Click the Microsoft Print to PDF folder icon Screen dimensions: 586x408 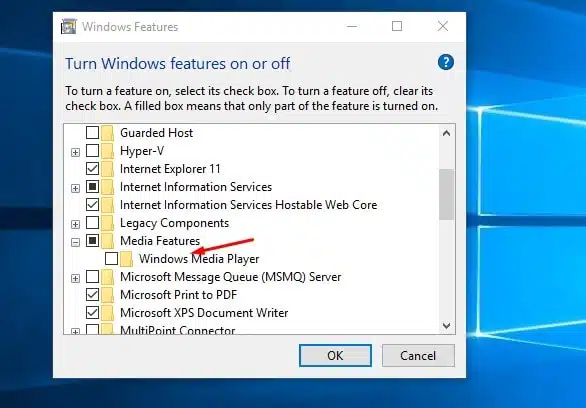coord(108,295)
